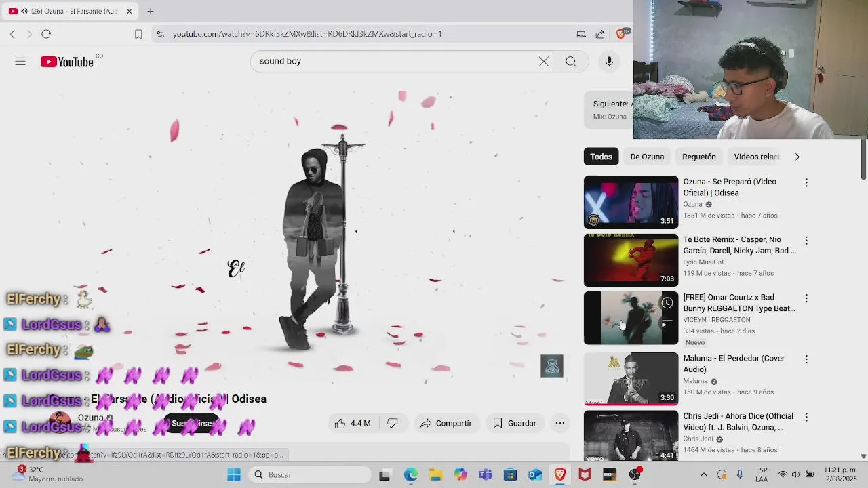Select the Reguetón filter chip

699,157
